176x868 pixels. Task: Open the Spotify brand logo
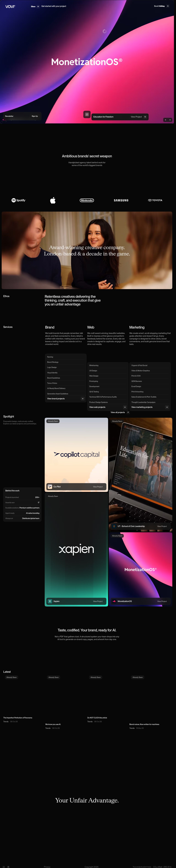pos(19,200)
